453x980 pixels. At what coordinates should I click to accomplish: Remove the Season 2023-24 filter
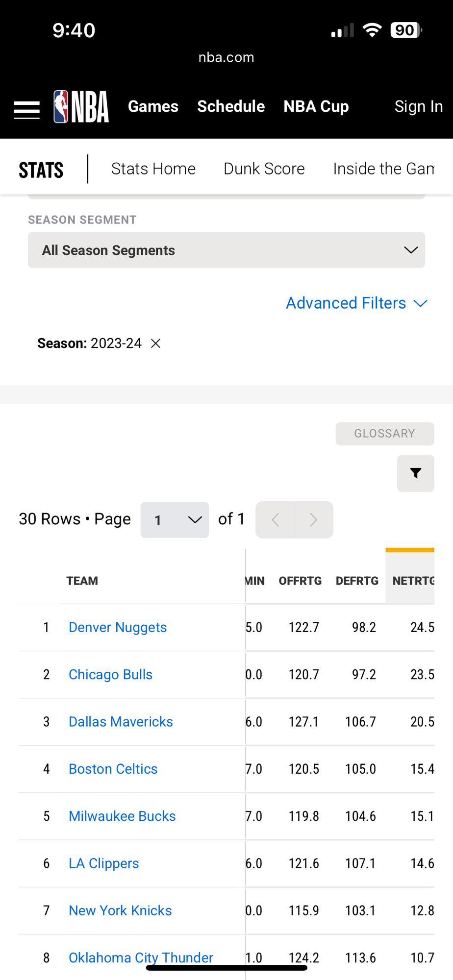click(156, 343)
